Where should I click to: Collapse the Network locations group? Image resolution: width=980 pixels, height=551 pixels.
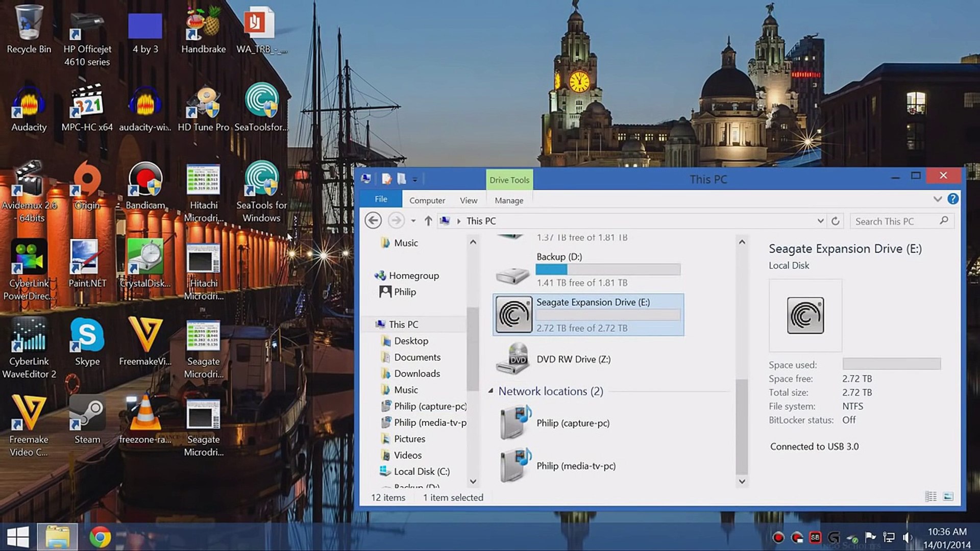(491, 391)
